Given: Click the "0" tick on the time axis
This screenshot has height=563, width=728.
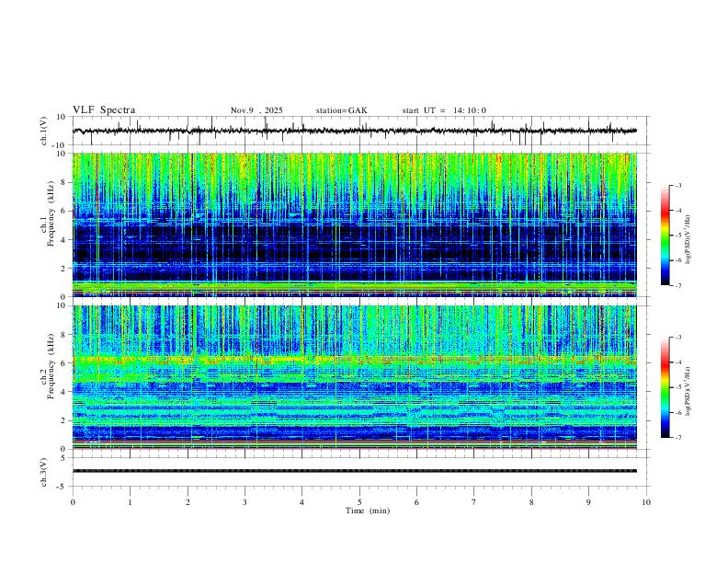Looking at the screenshot, I should pos(73,502).
